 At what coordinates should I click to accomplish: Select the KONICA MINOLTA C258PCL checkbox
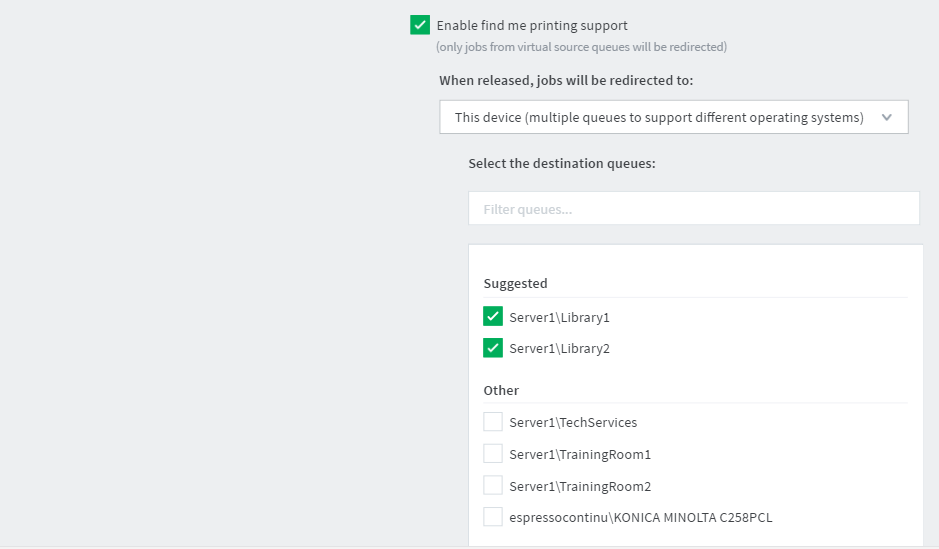[493, 517]
